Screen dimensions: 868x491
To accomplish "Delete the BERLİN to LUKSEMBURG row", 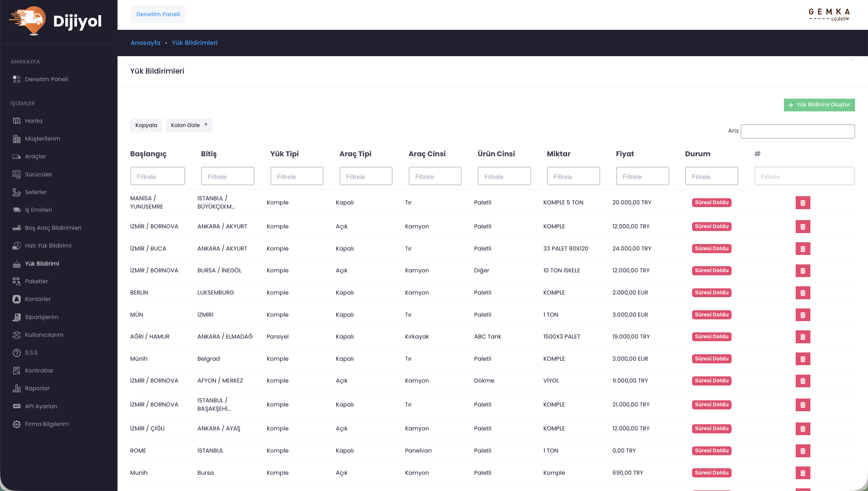I will (x=803, y=293).
